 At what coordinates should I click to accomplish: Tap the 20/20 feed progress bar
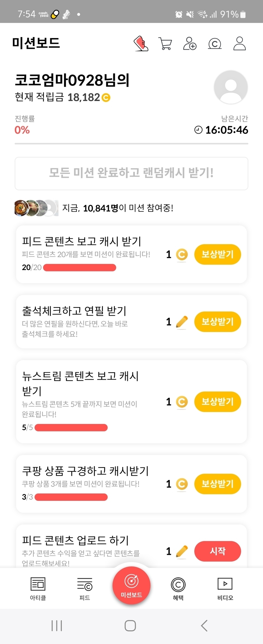tap(80, 268)
